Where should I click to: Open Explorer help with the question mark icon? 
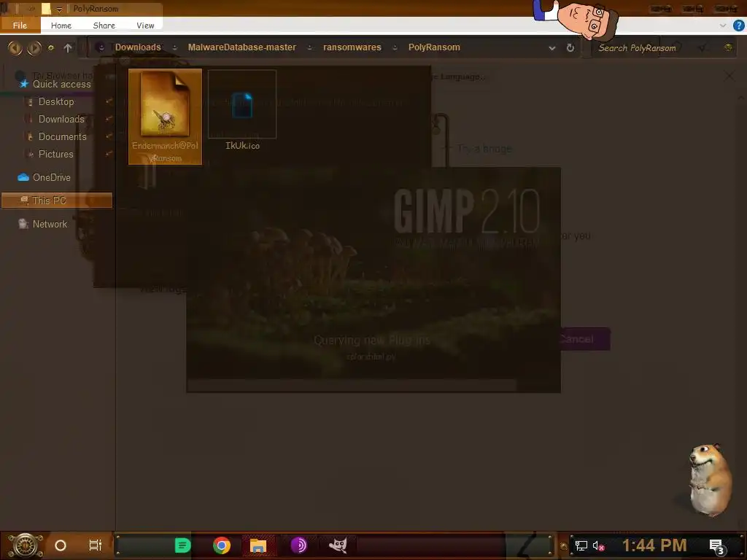click(738, 26)
